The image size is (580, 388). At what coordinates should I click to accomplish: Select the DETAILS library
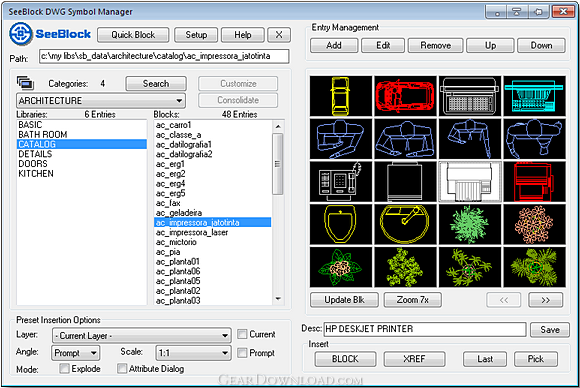[x=81, y=154]
